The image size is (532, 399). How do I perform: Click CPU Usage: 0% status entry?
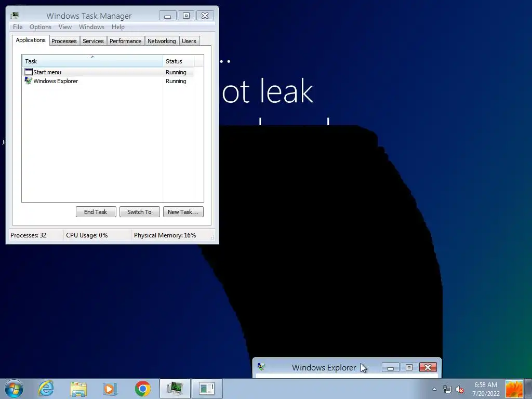click(87, 235)
